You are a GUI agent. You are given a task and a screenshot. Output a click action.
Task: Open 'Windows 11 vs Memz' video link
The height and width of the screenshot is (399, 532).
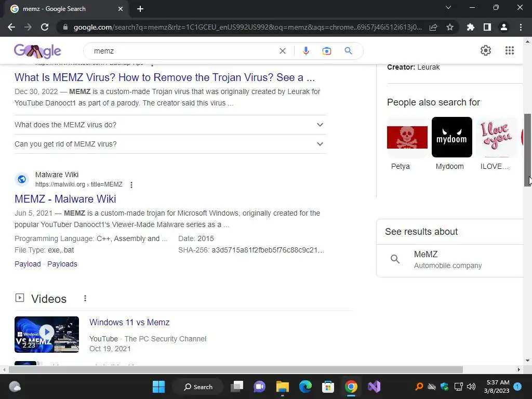coord(129,322)
